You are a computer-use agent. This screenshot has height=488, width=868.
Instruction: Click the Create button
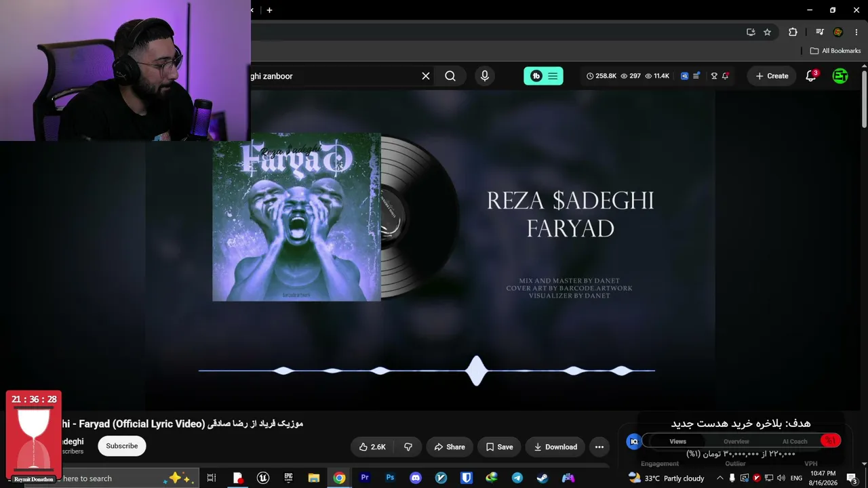coord(772,76)
